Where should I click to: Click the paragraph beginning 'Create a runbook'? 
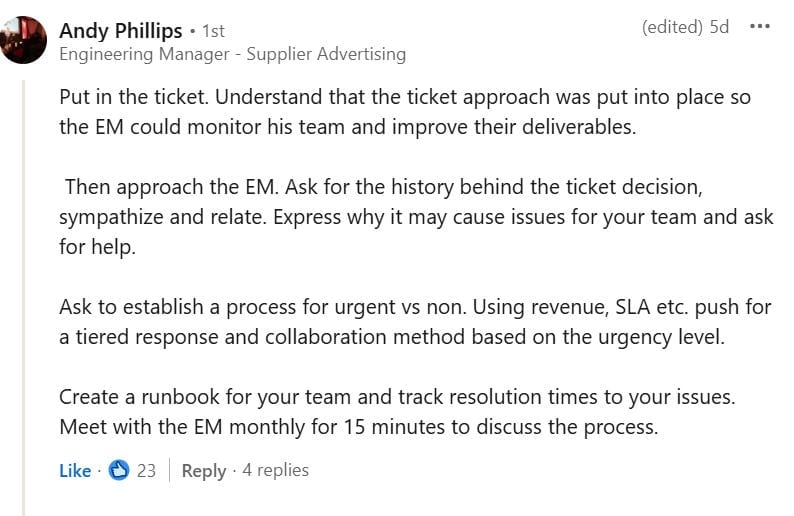[397, 412]
